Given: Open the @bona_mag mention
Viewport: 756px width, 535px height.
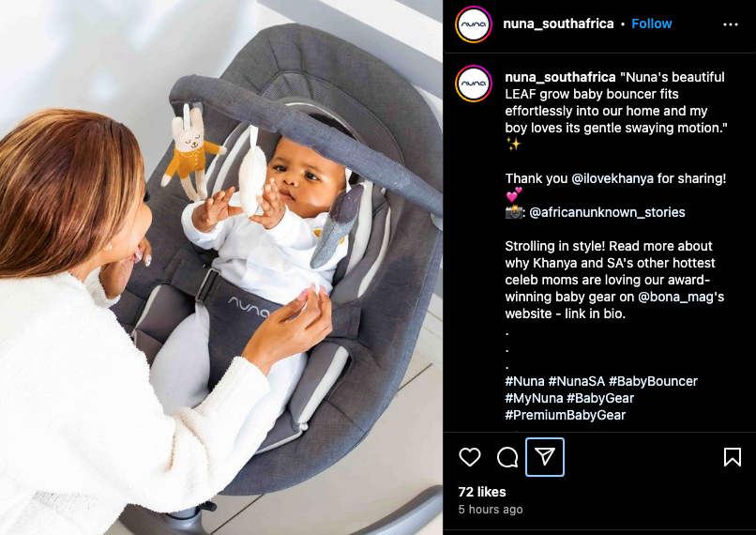Looking at the screenshot, I should coord(675,297).
